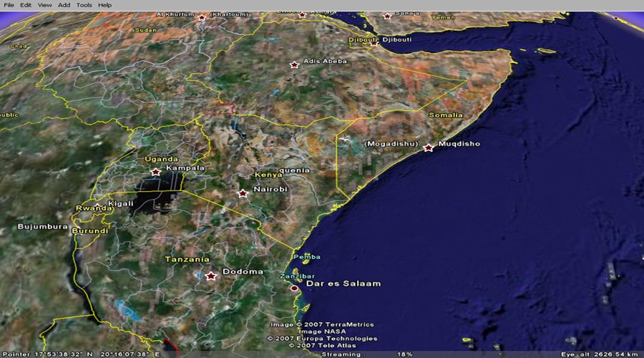Click the Kampala city name label
The image size is (644, 358).
[x=185, y=168]
